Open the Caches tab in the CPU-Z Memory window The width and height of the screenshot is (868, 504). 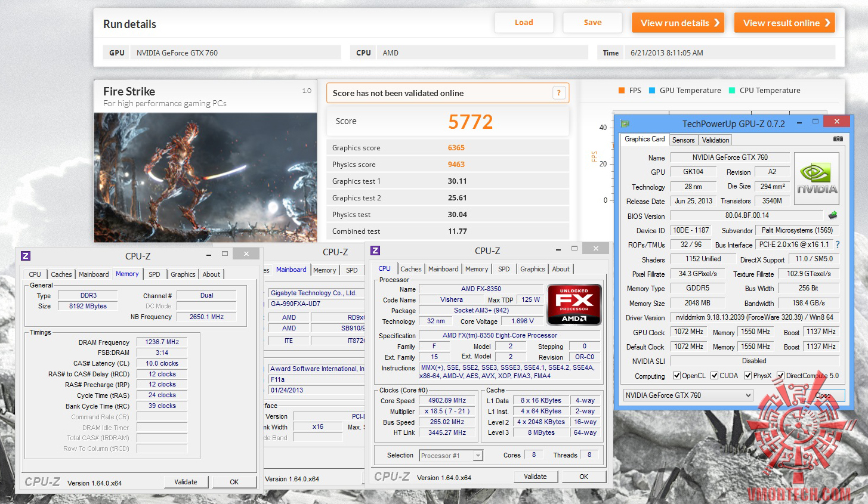61,274
